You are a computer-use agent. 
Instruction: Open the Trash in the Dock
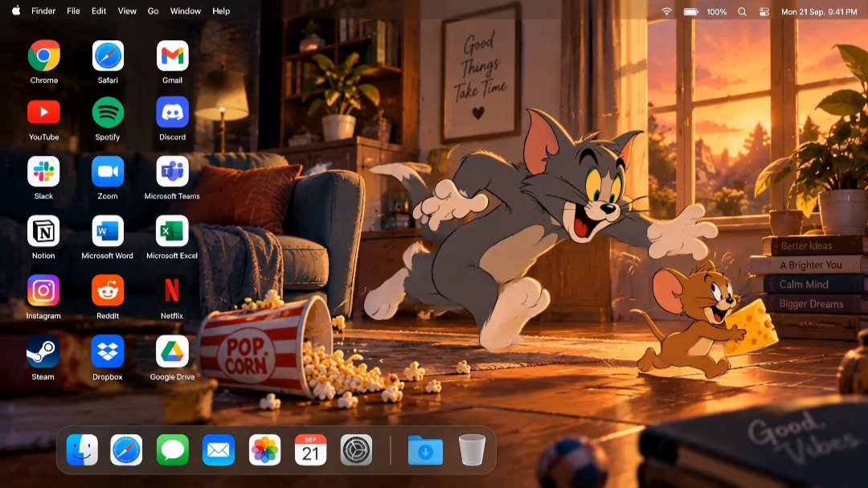pyautogui.click(x=472, y=449)
